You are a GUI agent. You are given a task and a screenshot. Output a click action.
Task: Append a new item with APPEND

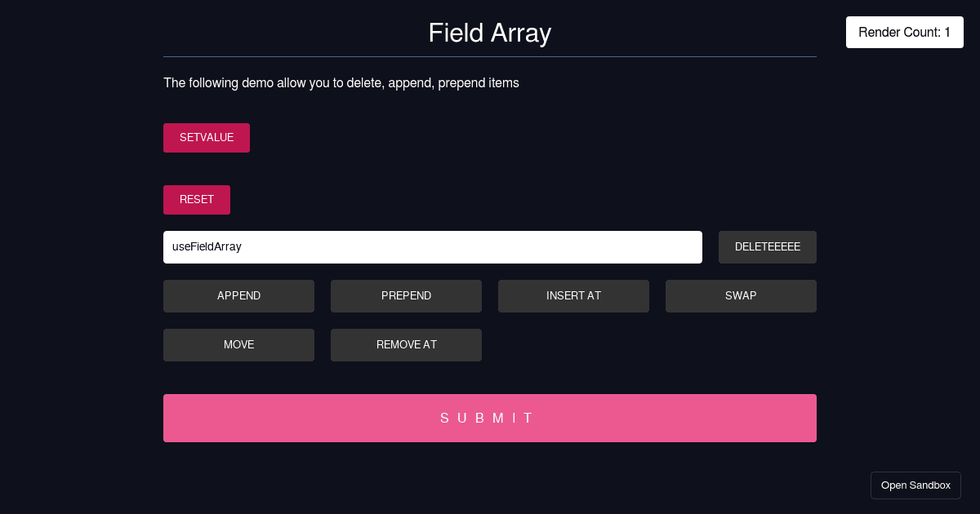[x=238, y=295]
